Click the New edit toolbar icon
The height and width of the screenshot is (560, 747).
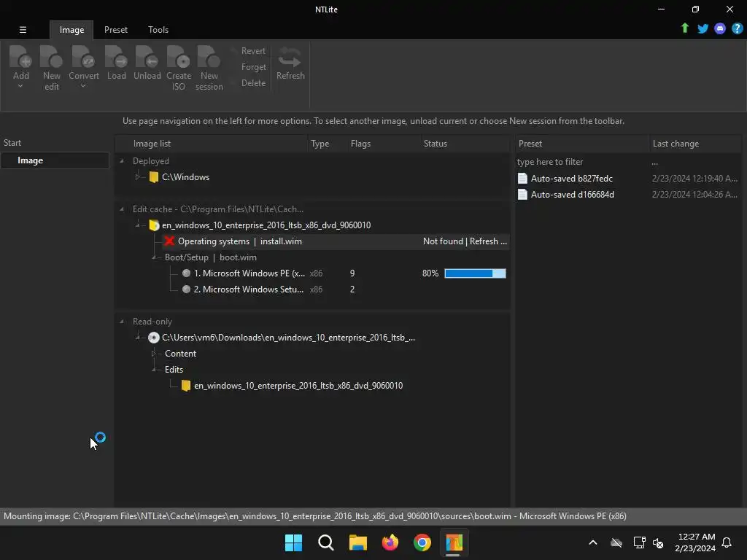52,57
